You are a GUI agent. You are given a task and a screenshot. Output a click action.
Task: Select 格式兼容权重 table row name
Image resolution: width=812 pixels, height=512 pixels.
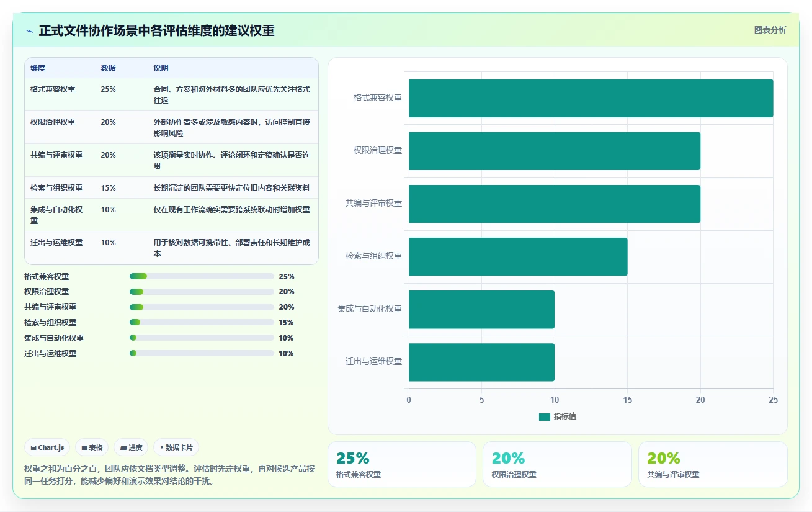click(x=53, y=89)
